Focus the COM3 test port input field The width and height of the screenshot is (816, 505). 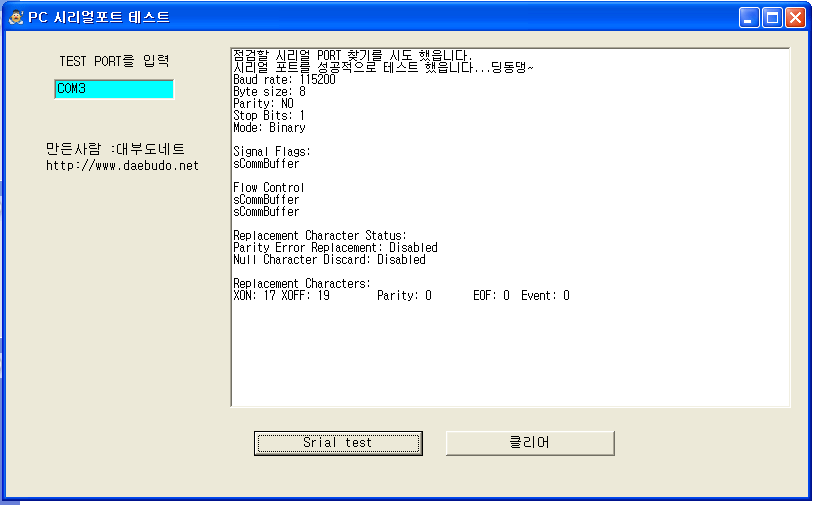coord(114,89)
